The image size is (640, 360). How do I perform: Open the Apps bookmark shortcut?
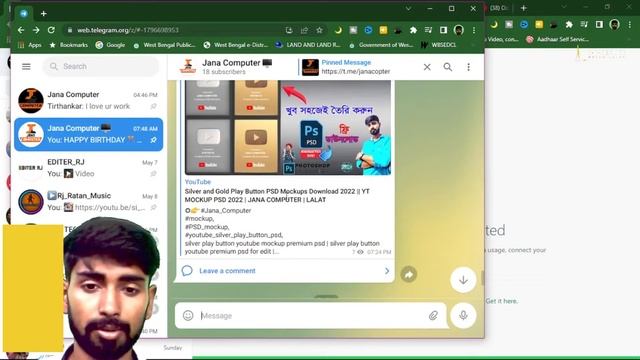pos(29,45)
